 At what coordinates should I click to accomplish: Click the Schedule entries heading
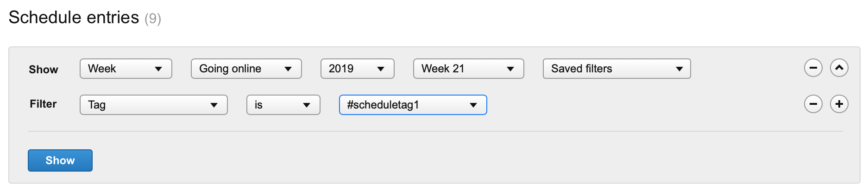point(74,18)
